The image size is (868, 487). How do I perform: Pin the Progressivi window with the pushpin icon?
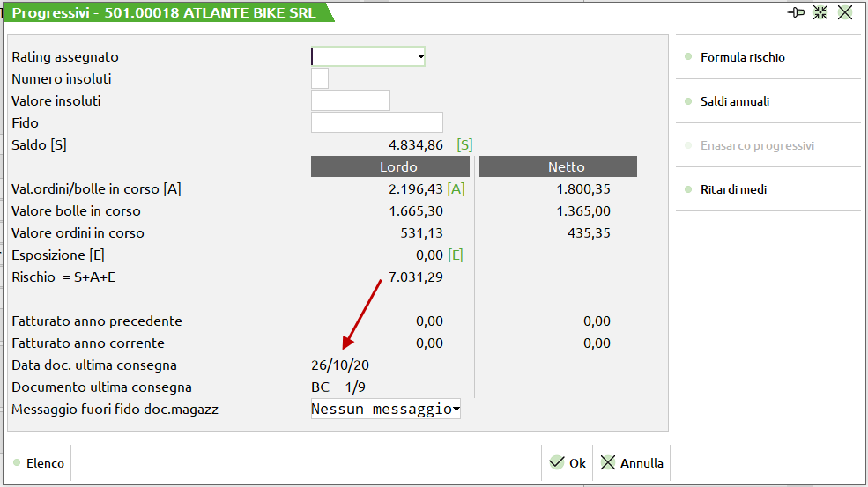click(796, 12)
